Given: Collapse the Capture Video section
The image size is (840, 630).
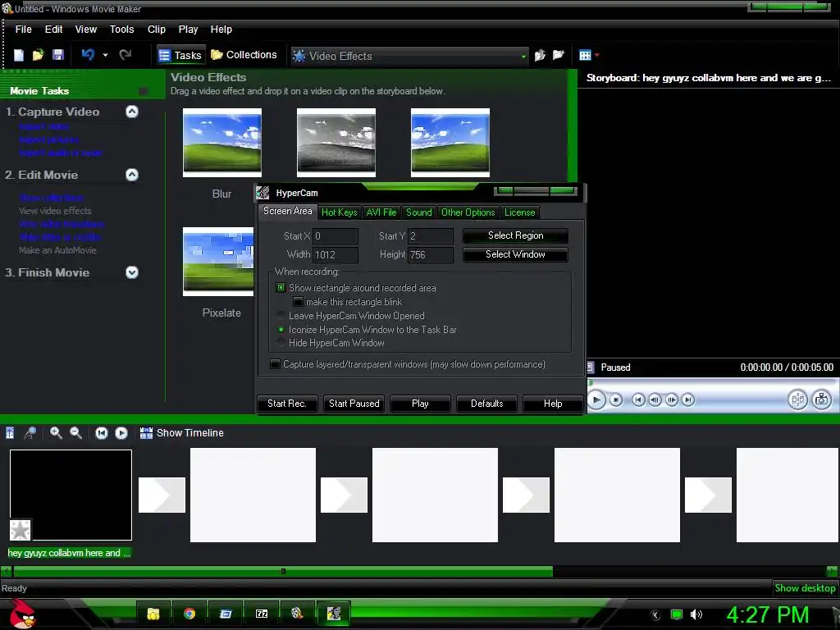Looking at the screenshot, I should point(132,112).
